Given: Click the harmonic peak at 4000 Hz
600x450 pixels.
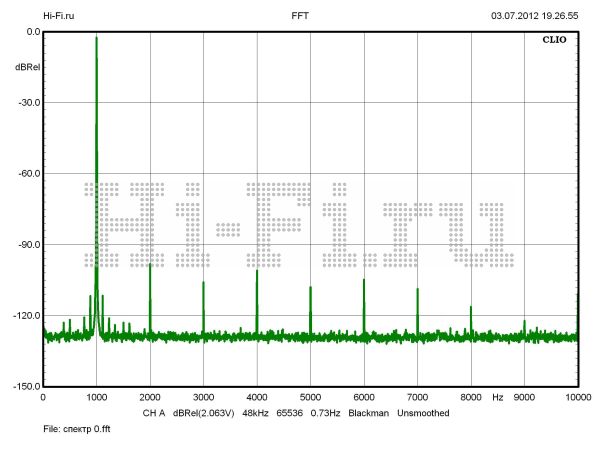Looking at the screenshot, I should coord(257,273).
